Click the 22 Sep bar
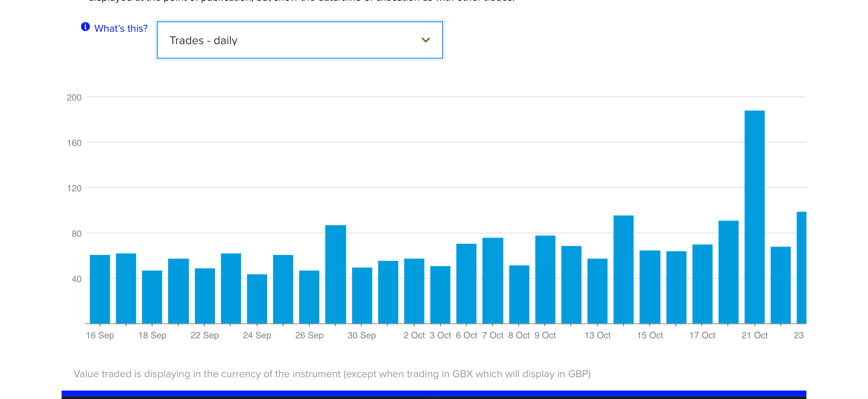This screenshot has height=399, width=868. [x=205, y=296]
